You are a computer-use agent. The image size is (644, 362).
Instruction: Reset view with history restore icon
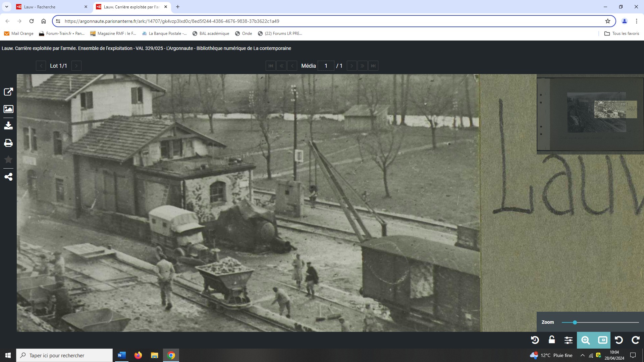(x=535, y=340)
